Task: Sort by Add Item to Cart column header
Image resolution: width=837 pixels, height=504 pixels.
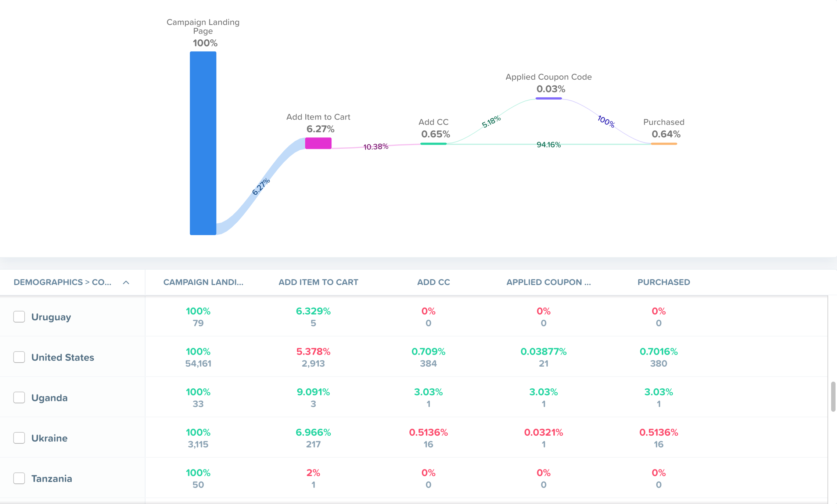Action: (x=318, y=282)
